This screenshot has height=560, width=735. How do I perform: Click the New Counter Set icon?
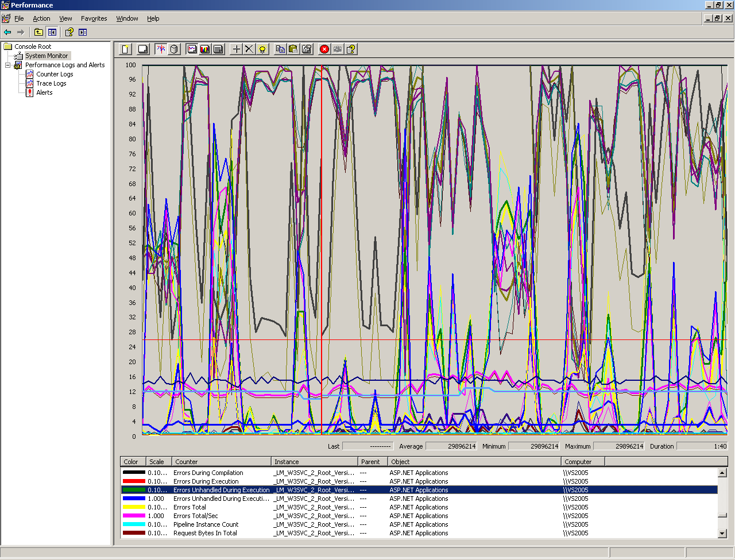tap(125, 49)
